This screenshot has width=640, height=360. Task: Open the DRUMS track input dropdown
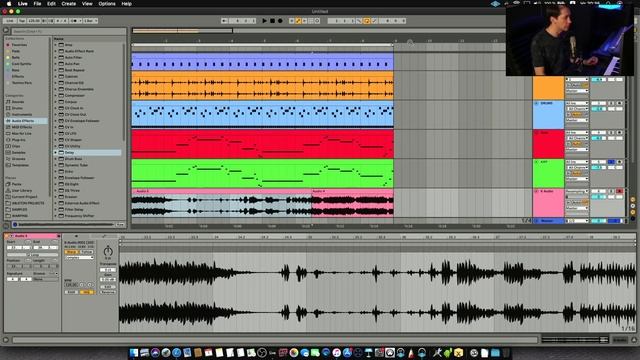577,103
